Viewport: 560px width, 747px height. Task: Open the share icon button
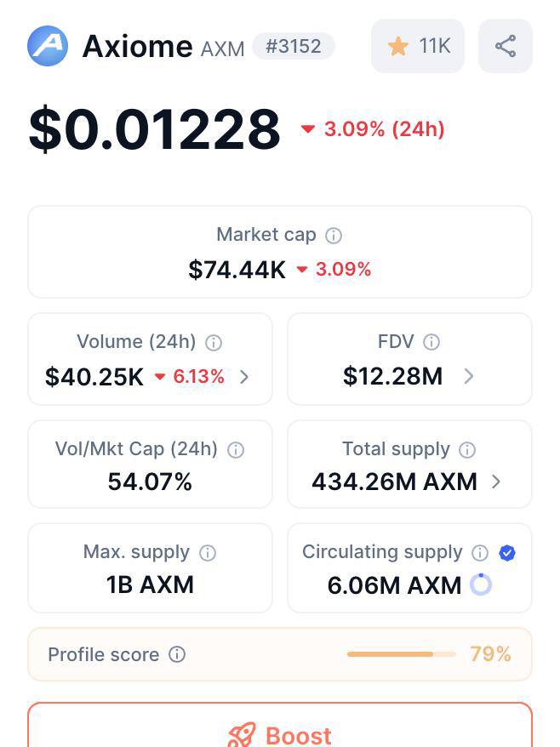coord(506,46)
